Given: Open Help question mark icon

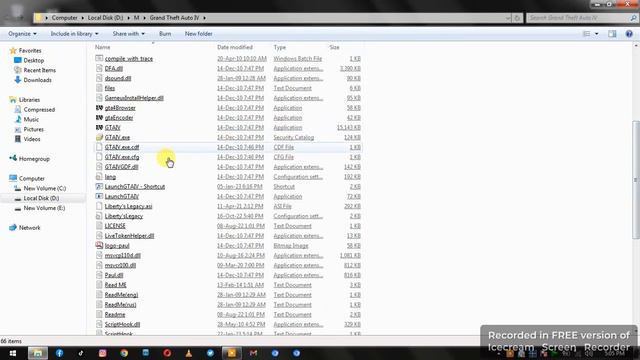Looking at the screenshot, I should tap(629, 34).
